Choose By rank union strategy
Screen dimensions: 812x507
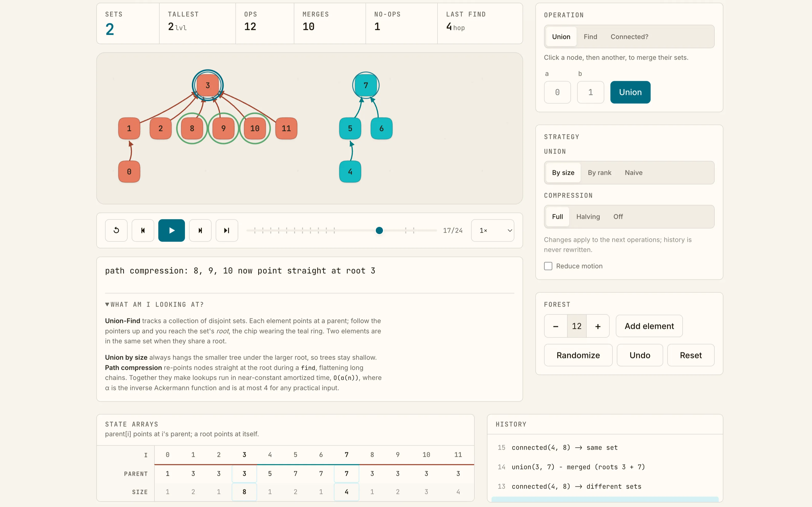[x=599, y=173]
